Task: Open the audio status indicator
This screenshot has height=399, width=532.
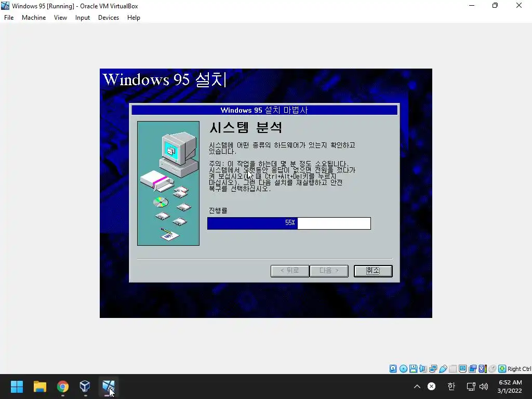Action: [423, 369]
